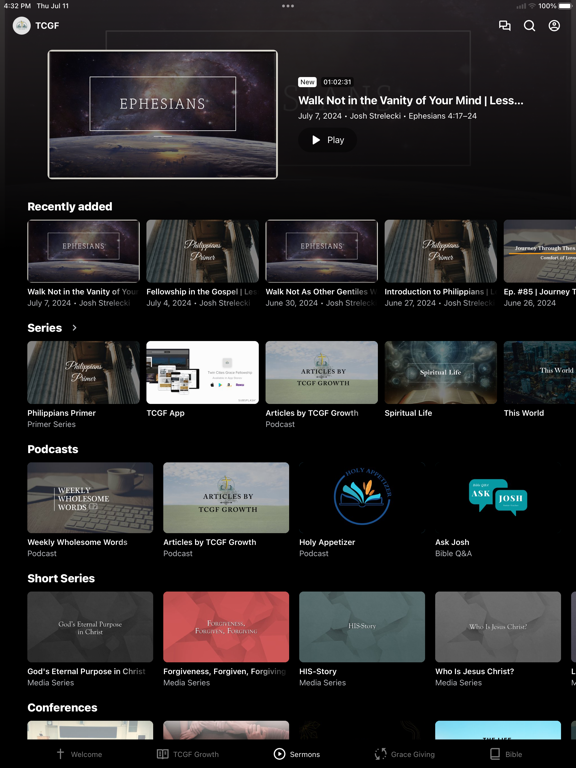
Task: Tap the TCGF header title
Action: (x=47, y=25)
